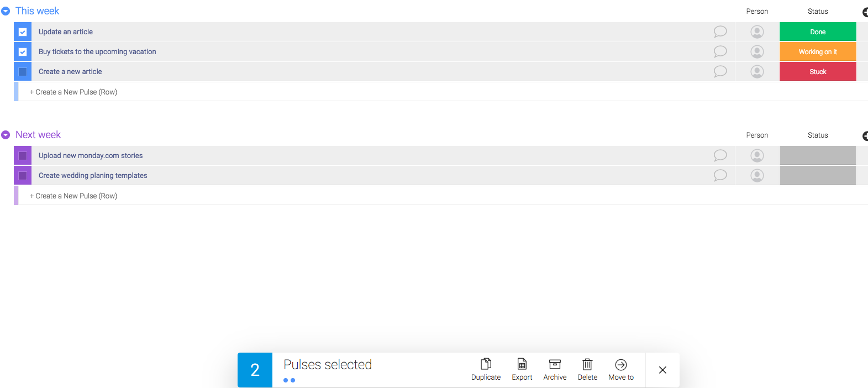Click the Person column header in This week

[x=757, y=11]
